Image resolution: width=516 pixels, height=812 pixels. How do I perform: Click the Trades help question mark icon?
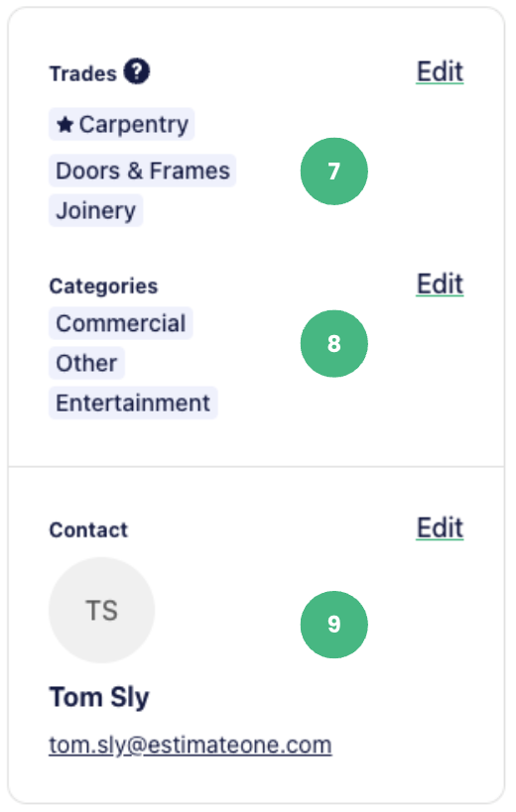pos(136,71)
